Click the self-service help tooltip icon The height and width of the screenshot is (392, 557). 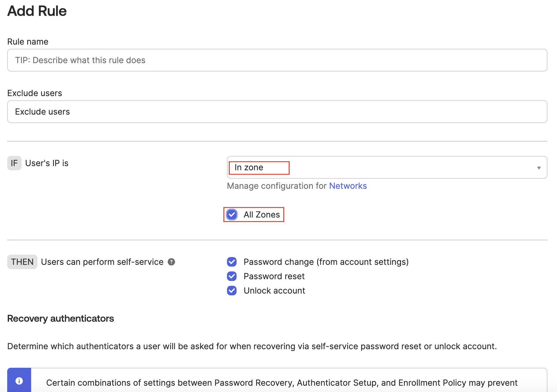click(x=171, y=262)
